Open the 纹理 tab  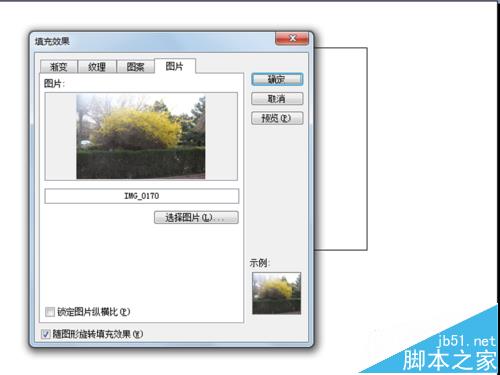(x=97, y=67)
